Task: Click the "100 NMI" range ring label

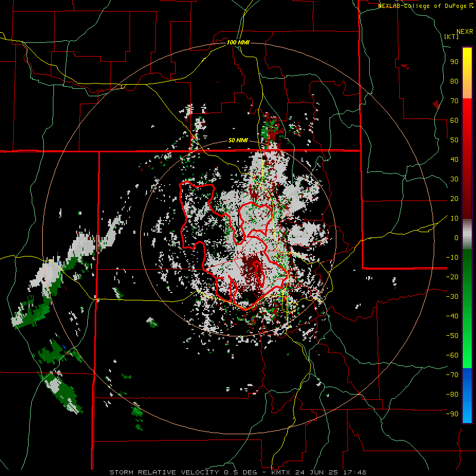Action: click(238, 42)
